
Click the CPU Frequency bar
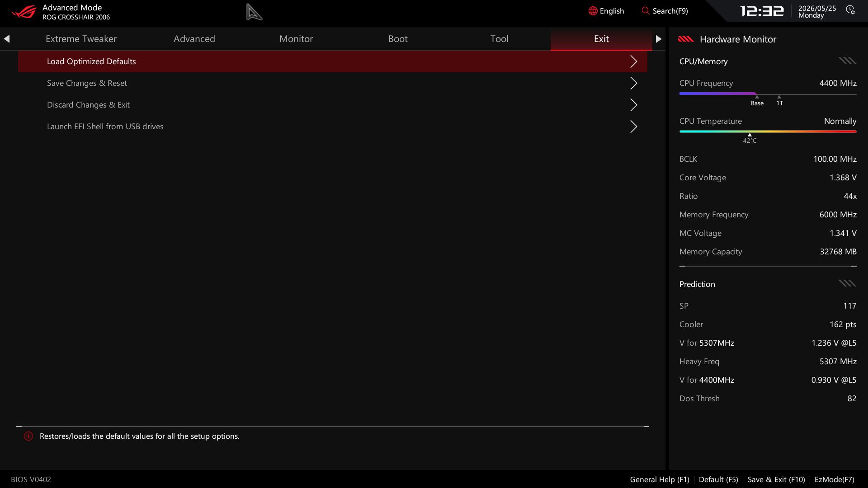tap(768, 94)
